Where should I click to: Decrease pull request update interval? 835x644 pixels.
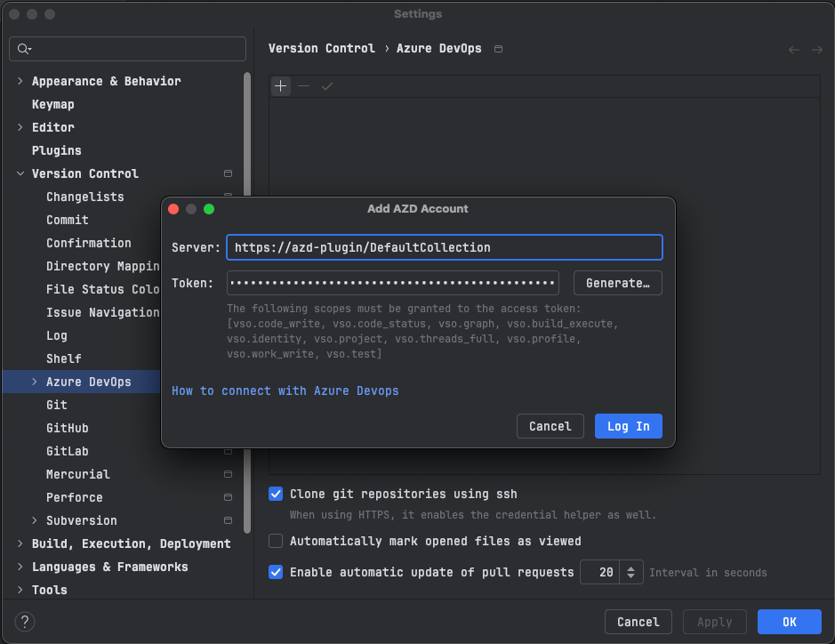tap(631, 576)
